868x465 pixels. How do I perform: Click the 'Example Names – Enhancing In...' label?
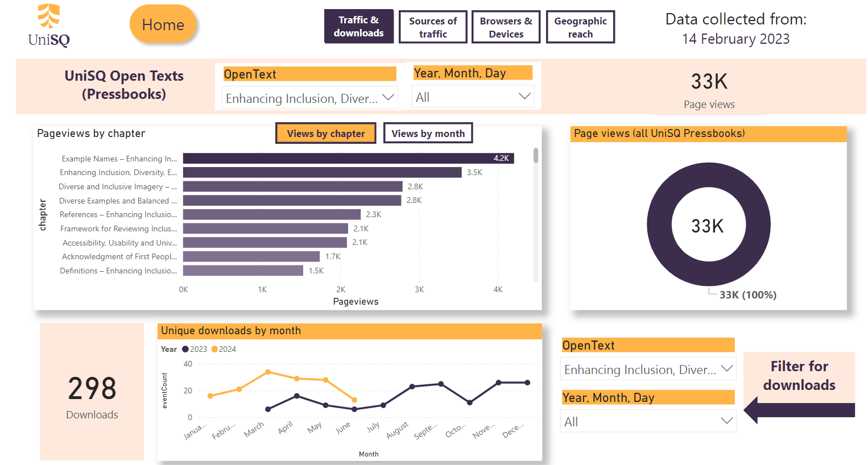119,159
